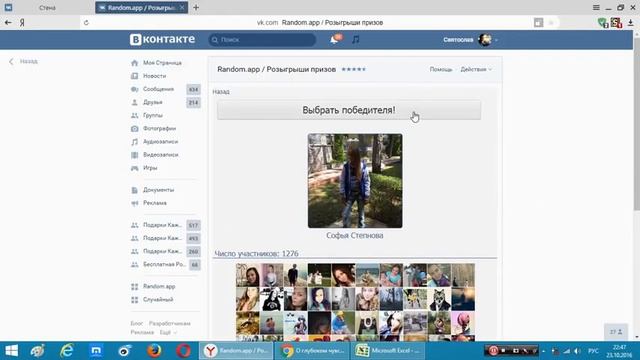The height and width of the screenshot is (360, 640).
Task: Open the Разработчикам footer link
Action: point(169,323)
